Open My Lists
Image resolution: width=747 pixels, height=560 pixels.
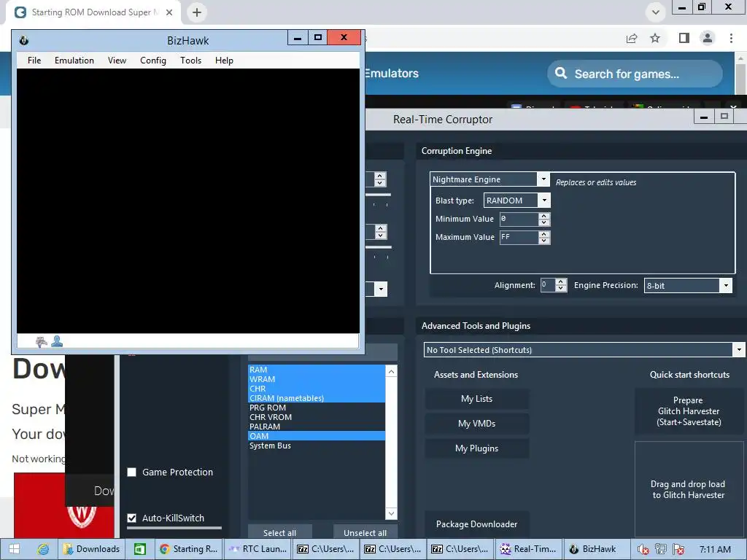477,399
